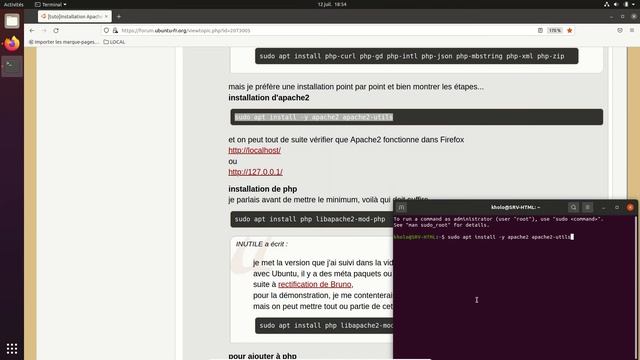Click the installation d'apache2 heading
The width and height of the screenshot is (640, 360).
[269, 98]
